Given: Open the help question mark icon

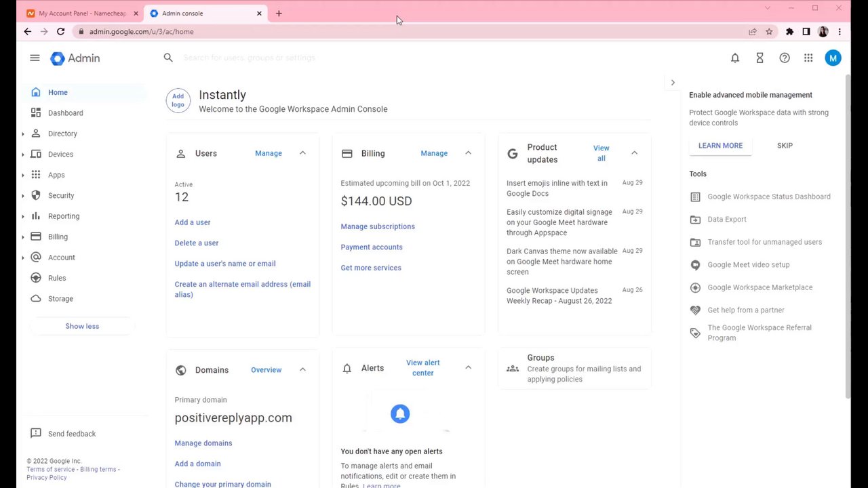Looking at the screenshot, I should (x=785, y=58).
